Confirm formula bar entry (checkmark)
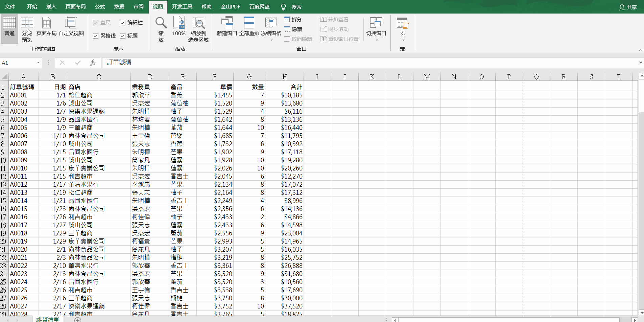The image size is (644, 322). 78,63
